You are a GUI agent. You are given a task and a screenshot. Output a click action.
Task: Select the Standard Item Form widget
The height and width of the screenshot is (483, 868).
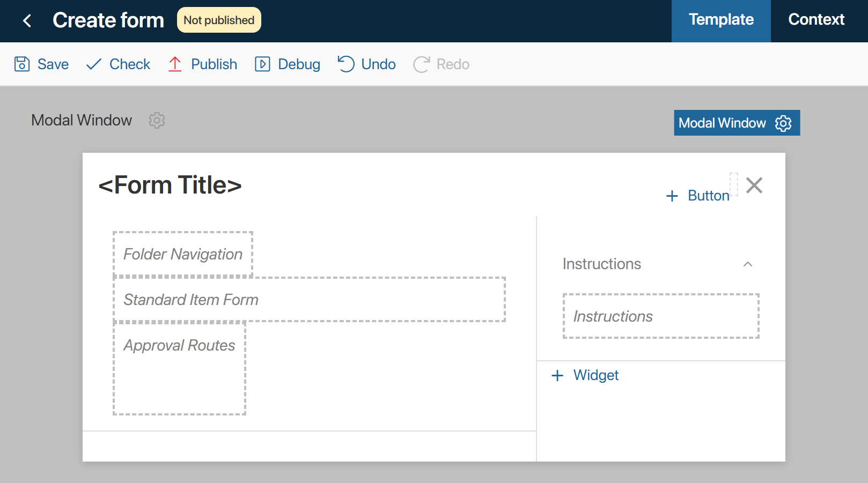point(310,300)
